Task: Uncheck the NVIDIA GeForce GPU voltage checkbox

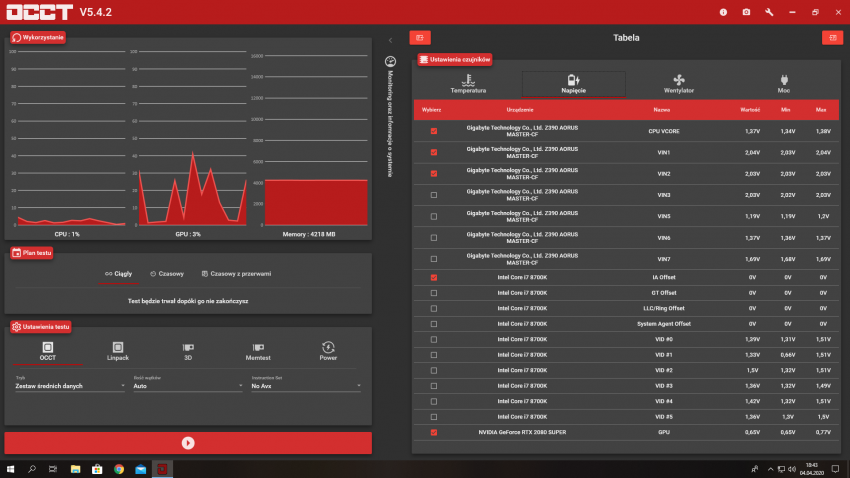Action: coord(433,432)
